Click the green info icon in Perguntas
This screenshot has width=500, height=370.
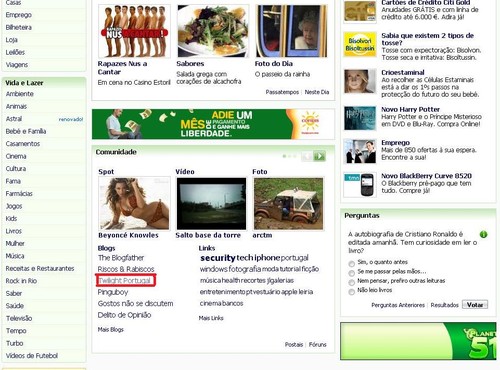click(x=483, y=234)
